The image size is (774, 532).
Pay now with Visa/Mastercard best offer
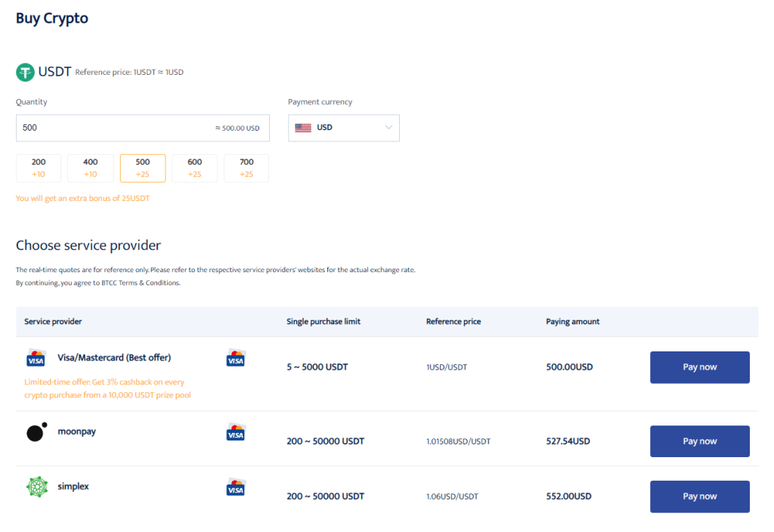(x=699, y=367)
